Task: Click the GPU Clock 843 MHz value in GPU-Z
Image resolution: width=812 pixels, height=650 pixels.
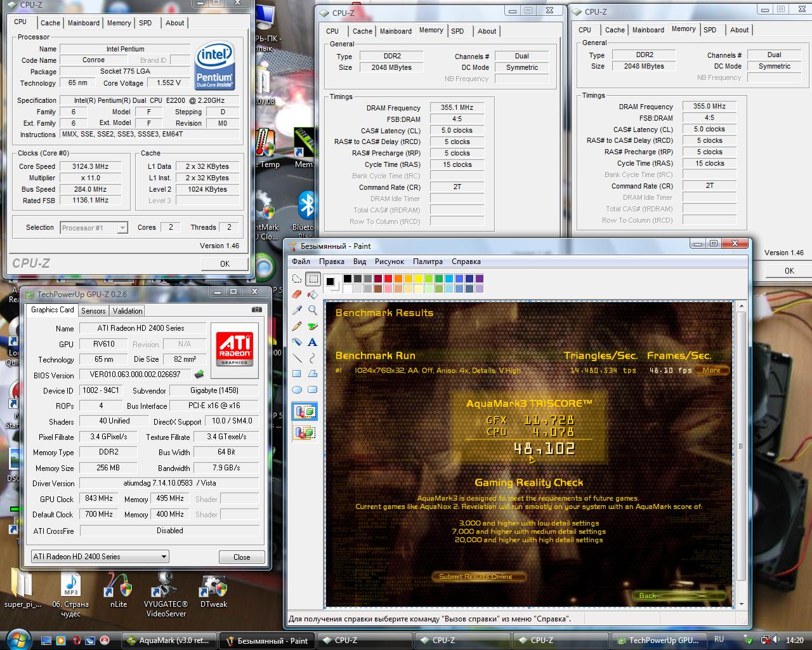Action: (98, 498)
